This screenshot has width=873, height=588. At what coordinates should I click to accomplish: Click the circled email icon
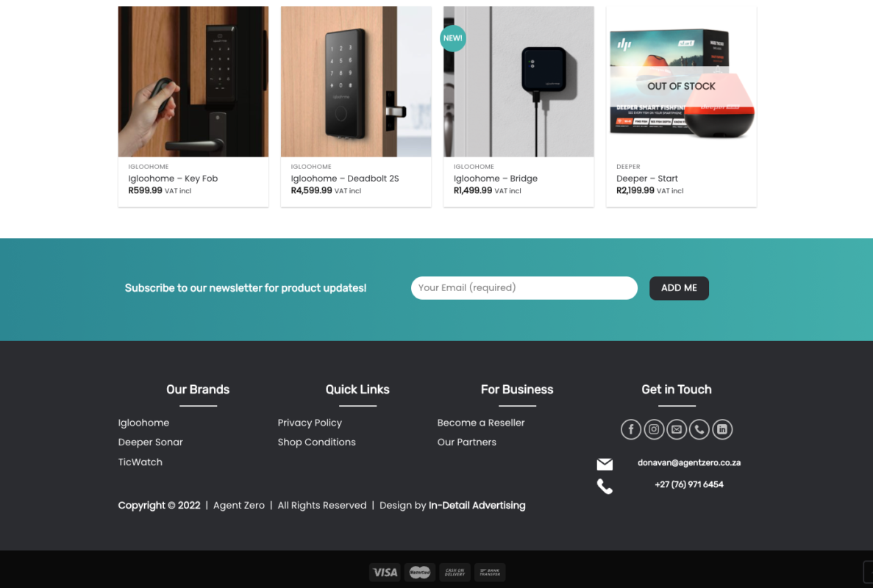click(677, 429)
